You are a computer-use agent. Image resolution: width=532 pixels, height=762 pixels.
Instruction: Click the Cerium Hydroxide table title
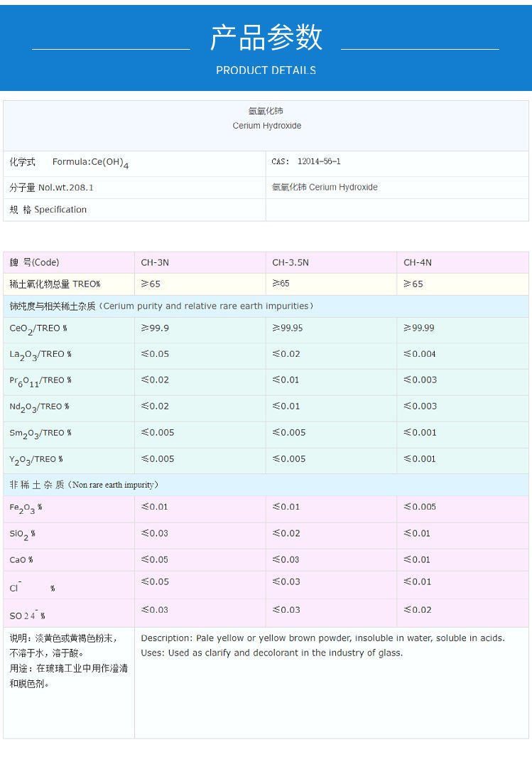click(x=266, y=126)
